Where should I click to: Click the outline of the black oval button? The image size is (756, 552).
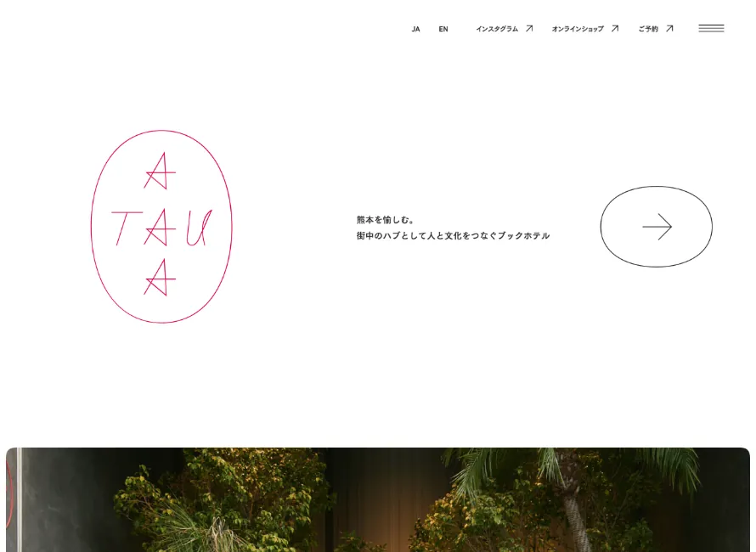point(601,227)
